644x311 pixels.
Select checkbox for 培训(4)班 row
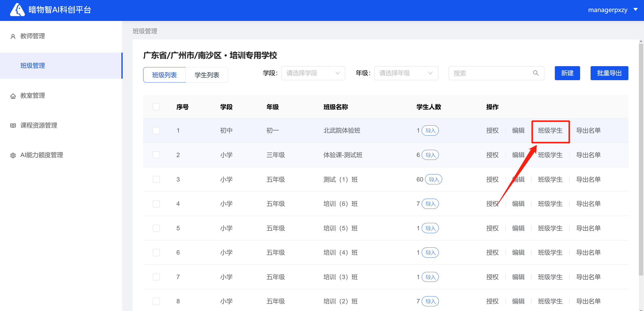(x=156, y=253)
